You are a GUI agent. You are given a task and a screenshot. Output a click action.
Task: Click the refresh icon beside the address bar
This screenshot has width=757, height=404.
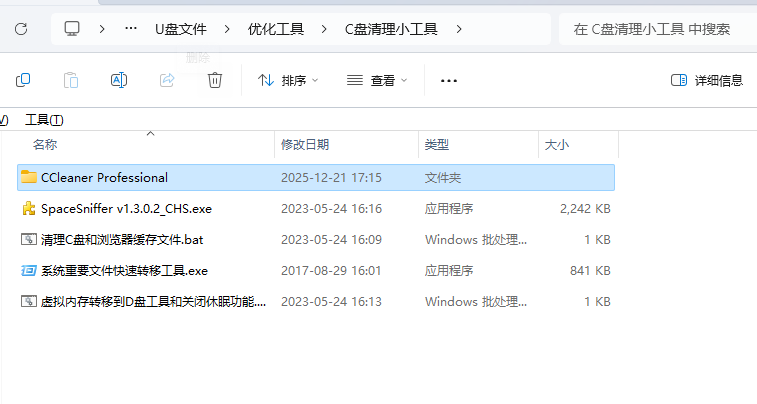click(21, 29)
